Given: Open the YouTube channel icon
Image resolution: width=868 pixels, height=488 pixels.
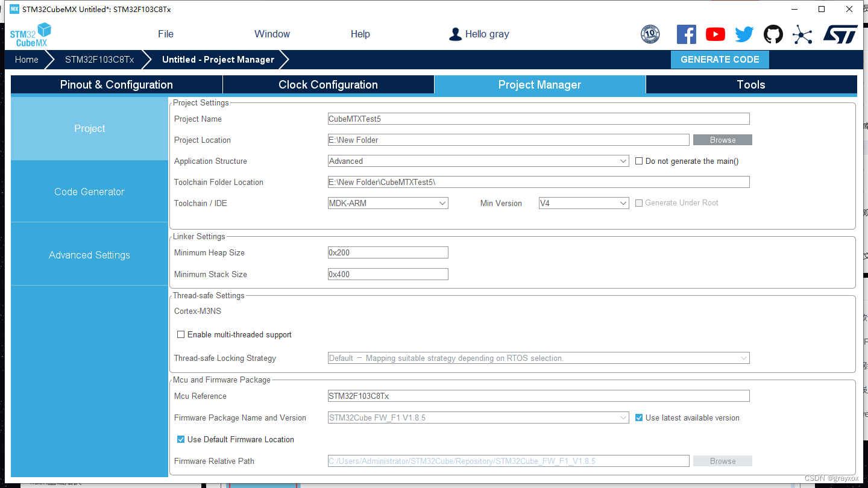Looking at the screenshot, I should click(715, 34).
